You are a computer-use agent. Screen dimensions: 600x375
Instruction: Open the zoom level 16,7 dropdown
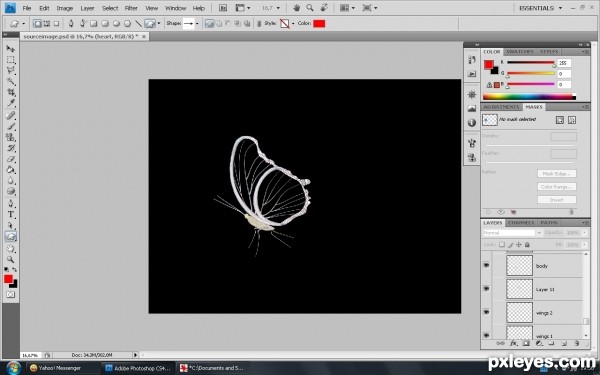pyautogui.click(x=278, y=8)
